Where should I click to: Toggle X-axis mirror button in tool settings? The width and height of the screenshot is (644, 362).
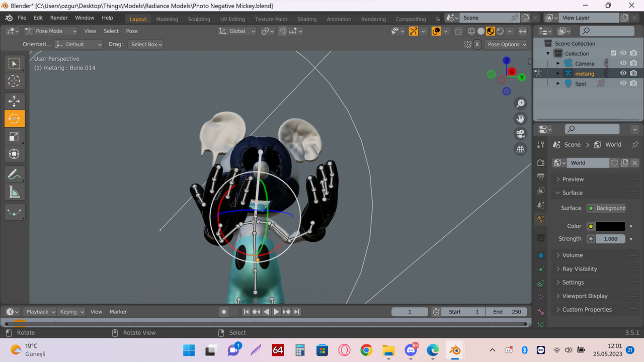477,44
